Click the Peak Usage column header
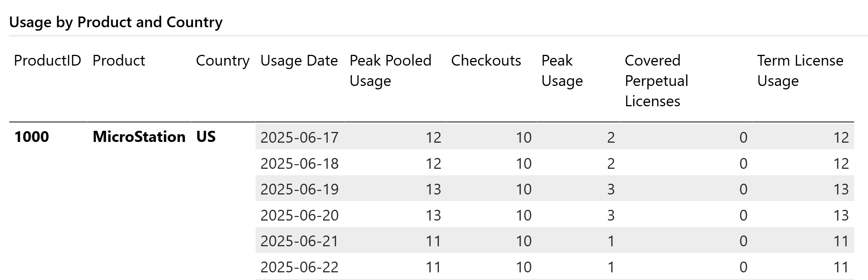Screen dimensions: 868x280 pyautogui.click(x=562, y=71)
